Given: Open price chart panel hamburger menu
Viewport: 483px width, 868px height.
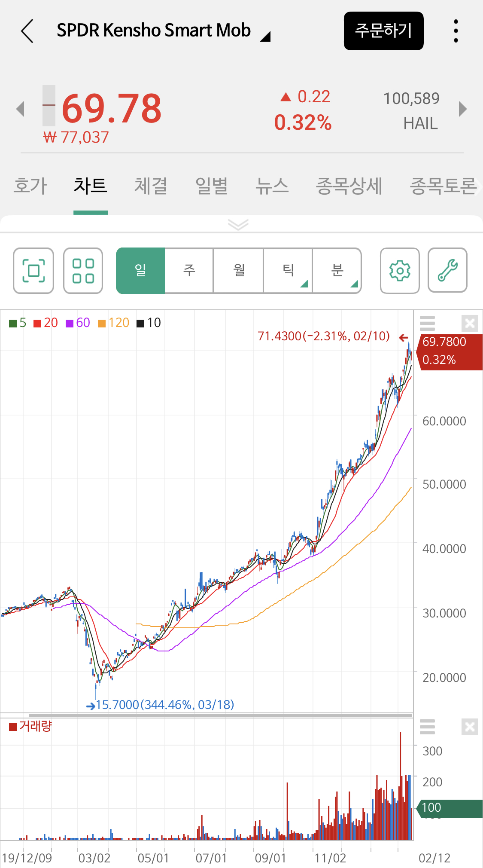Looking at the screenshot, I should (427, 323).
